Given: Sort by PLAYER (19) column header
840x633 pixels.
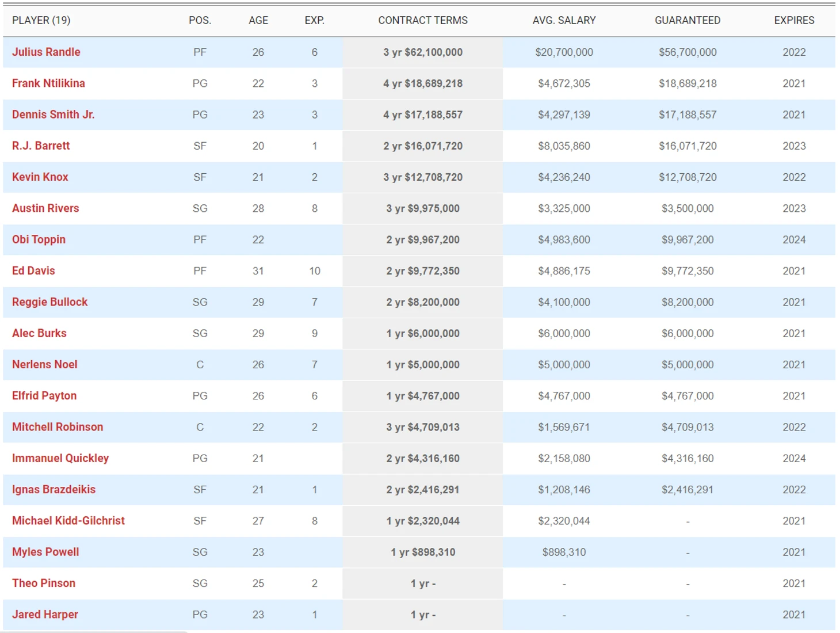Looking at the screenshot, I should click(41, 20).
